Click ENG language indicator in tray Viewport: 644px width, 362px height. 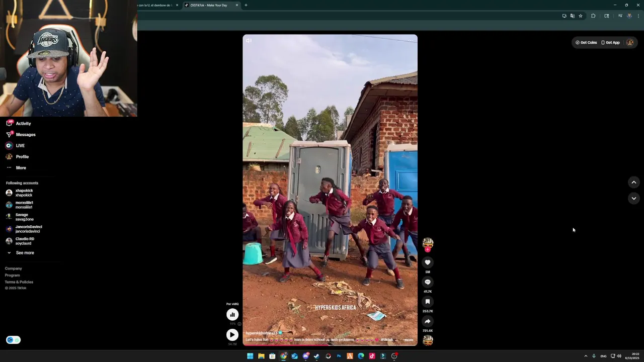click(x=603, y=356)
